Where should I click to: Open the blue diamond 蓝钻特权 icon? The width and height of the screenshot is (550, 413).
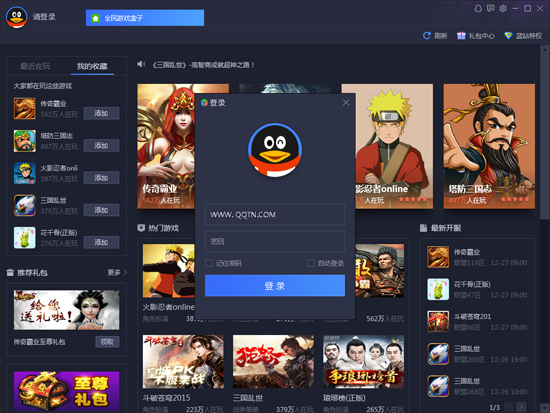coord(508,35)
